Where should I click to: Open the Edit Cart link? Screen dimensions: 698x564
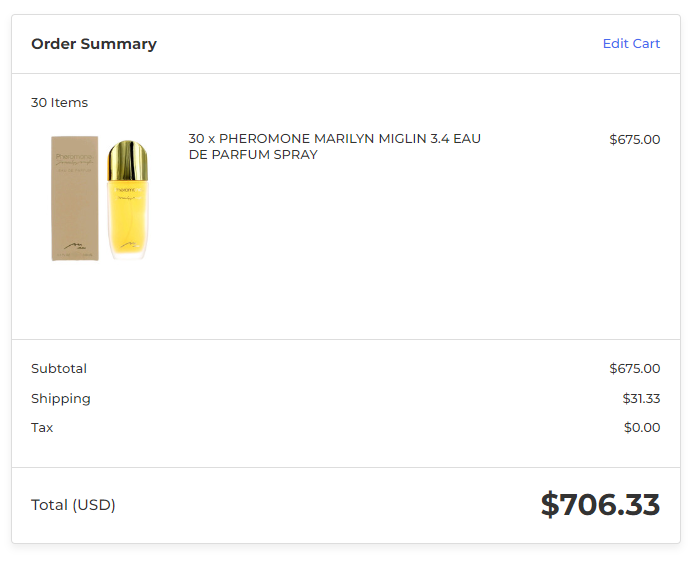coord(631,44)
